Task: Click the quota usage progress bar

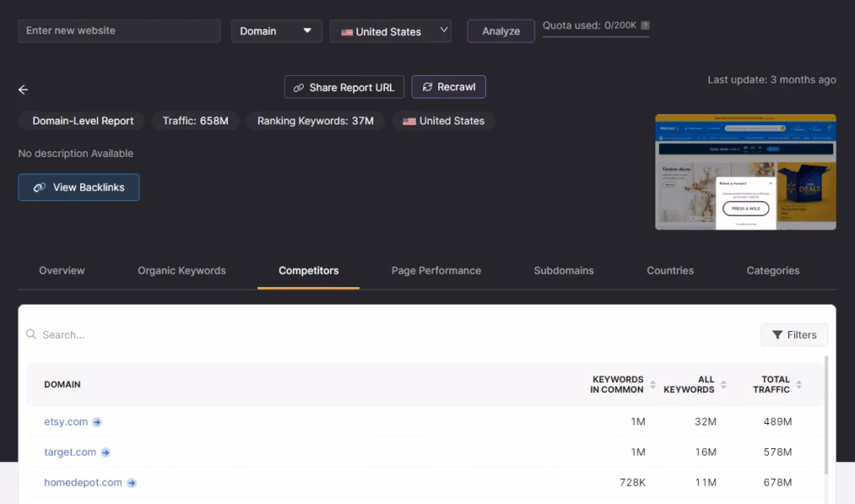Action: 595,38
